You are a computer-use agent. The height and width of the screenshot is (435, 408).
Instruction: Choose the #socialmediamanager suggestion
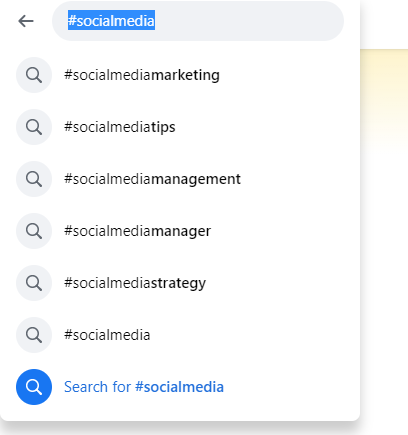pos(137,231)
